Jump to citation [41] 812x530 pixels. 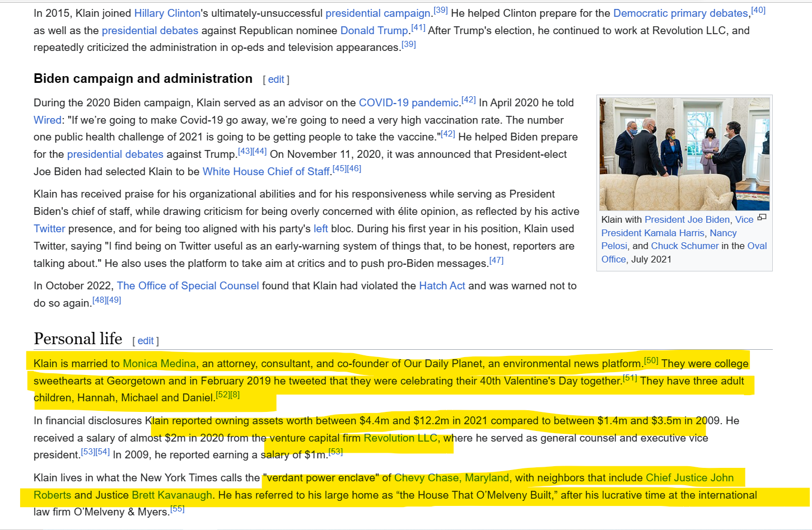(418, 27)
